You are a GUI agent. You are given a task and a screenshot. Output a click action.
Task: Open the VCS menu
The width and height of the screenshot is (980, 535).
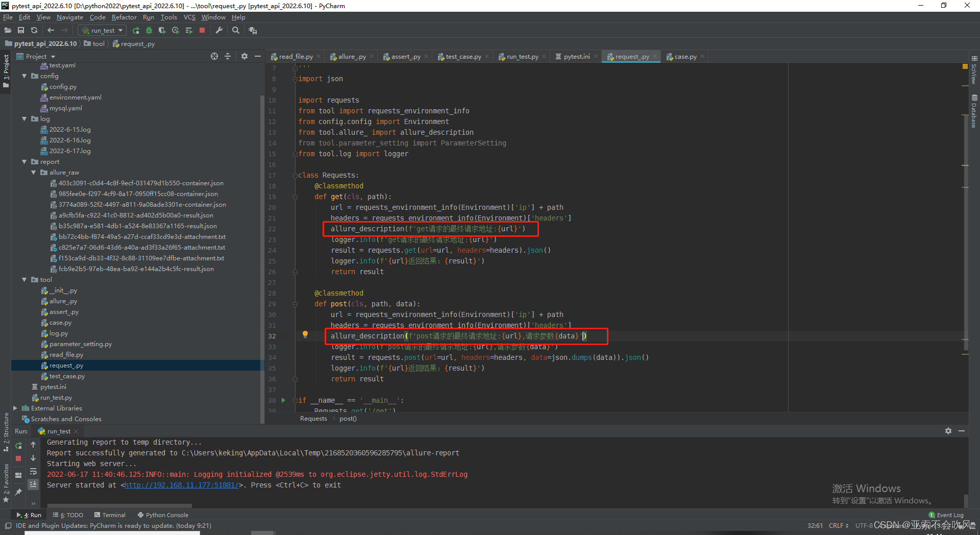point(189,17)
